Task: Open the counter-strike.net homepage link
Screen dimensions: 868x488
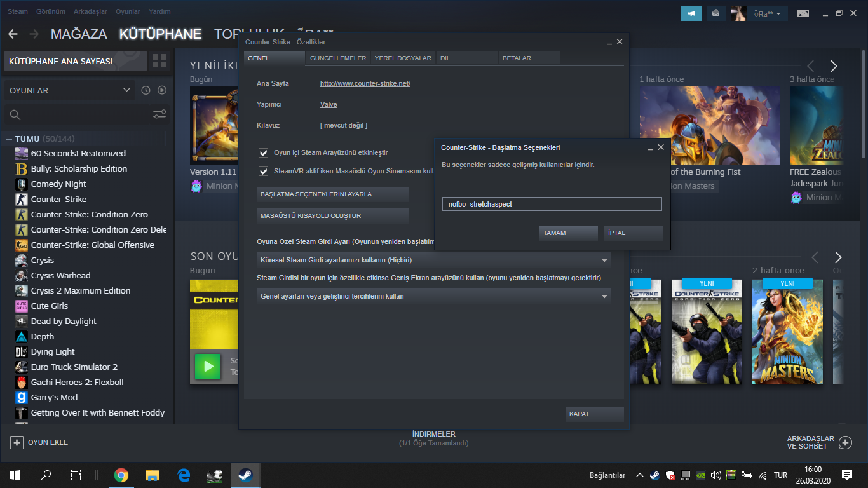Action: (x=365, y=83)
